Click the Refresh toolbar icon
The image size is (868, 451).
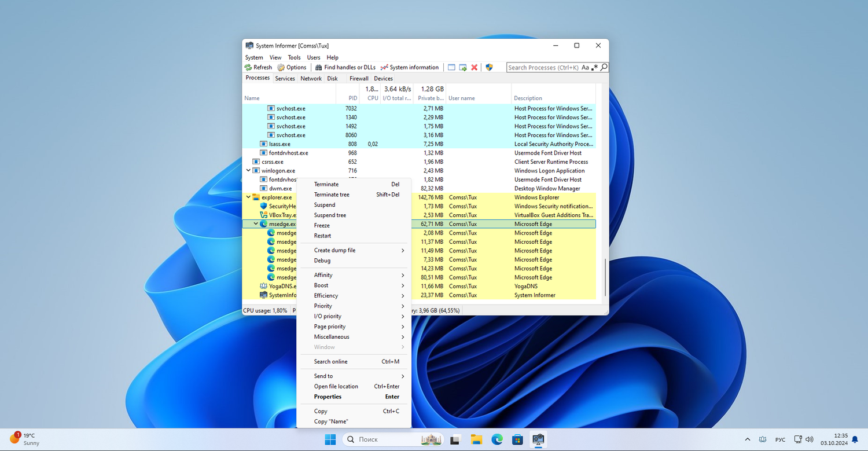tap(248, 67)
